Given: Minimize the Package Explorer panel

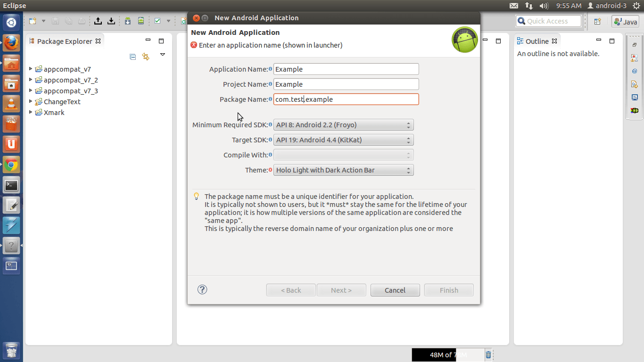Looking at the screenshot, I should [x=148, y=41].
